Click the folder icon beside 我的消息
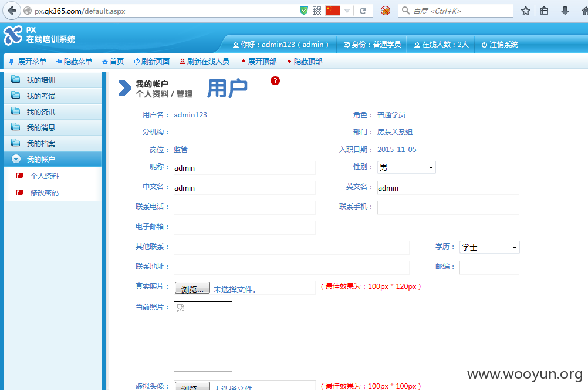This screenshot has height=391, width=588. (x=16, y=127)
